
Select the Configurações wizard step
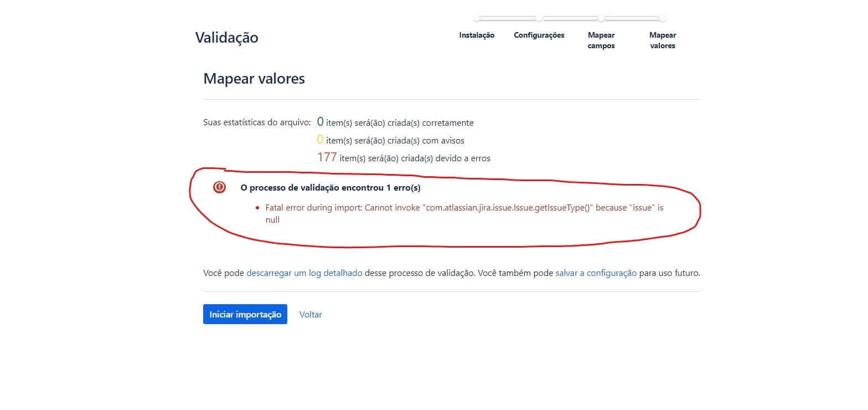(x=539, y=35)
